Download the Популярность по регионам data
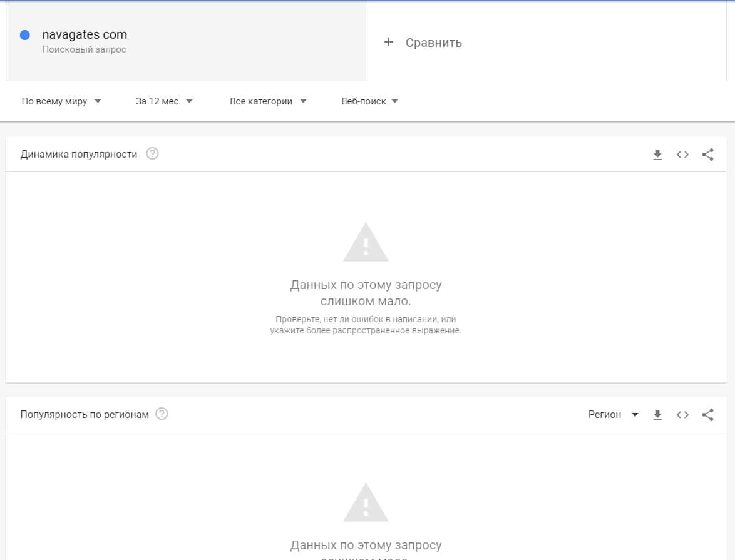 click(x=657, y=415)
